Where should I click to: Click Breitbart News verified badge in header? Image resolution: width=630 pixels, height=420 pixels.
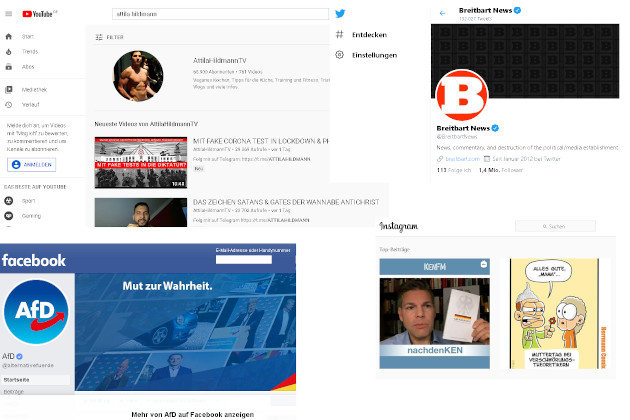pos(518,10)
